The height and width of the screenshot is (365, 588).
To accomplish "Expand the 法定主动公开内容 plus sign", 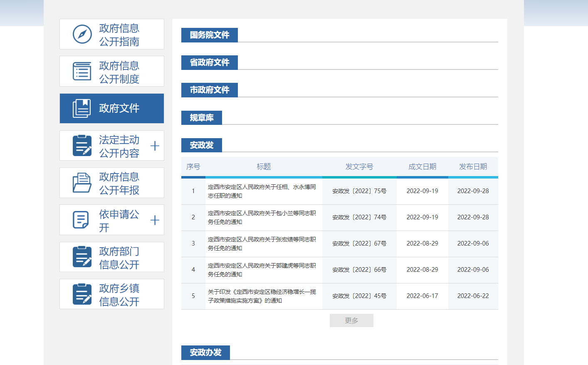I will tap(155, 146).
